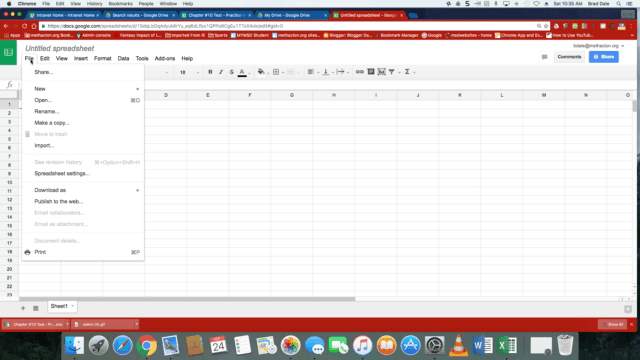The height and width of the screenshot is (360, 640).
Task: Click the insert comment icon
Action: tap(371, 72)
